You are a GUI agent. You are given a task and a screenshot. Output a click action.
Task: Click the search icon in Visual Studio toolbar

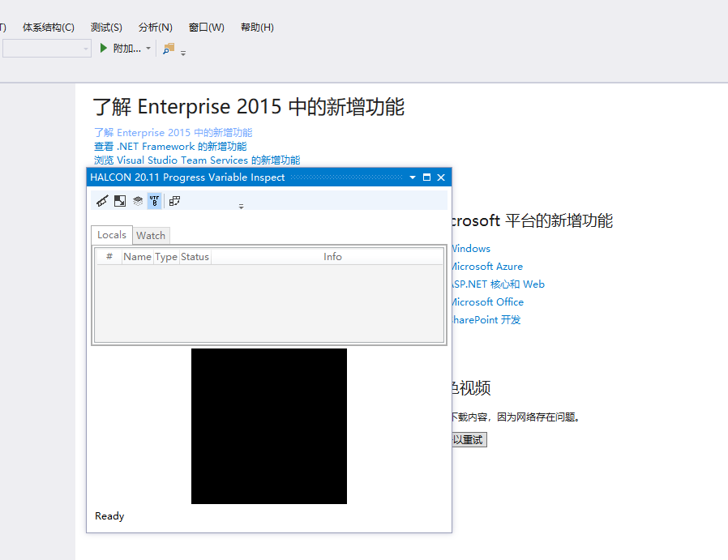coord(168,48)
